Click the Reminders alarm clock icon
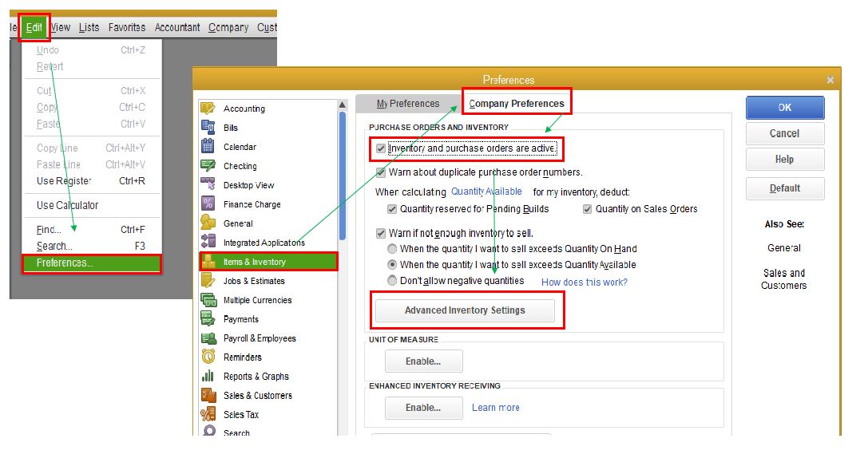The width and height of the screenshot is (868, 462). pos(208,357)
